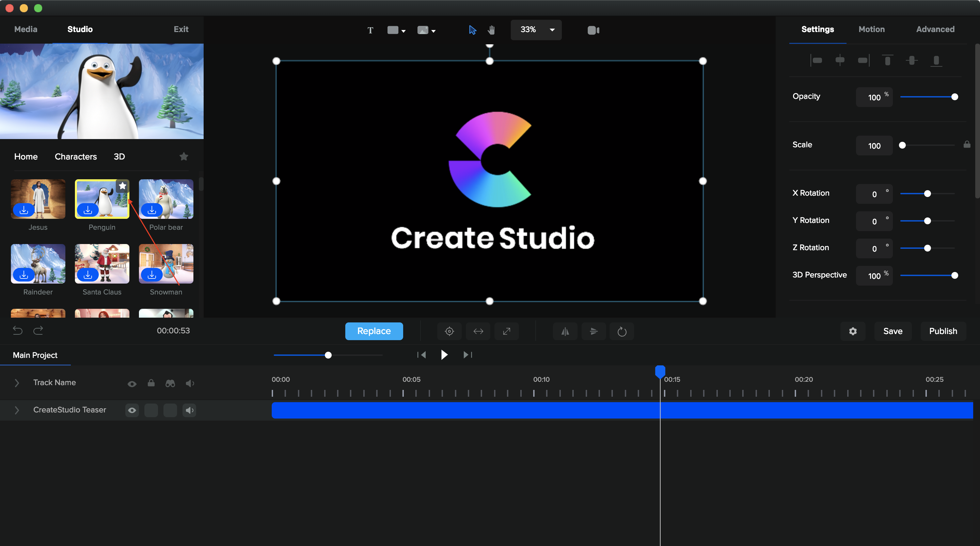
Task: Click the undo arrow
Action: click(x=17, y=331)
